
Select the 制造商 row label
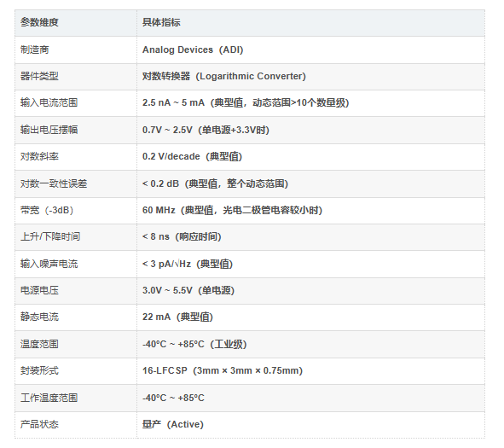35,49
